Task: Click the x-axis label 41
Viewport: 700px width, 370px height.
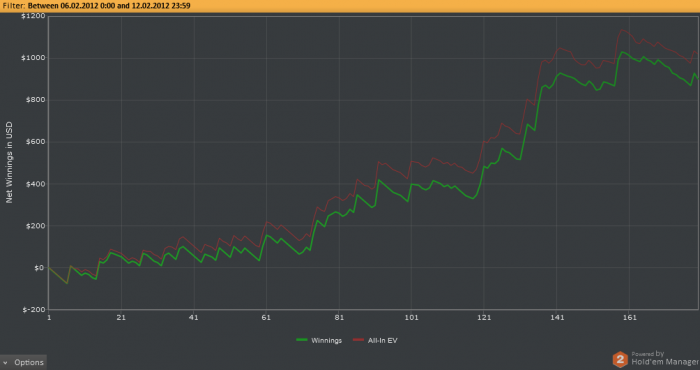Action: click(194, 318)
